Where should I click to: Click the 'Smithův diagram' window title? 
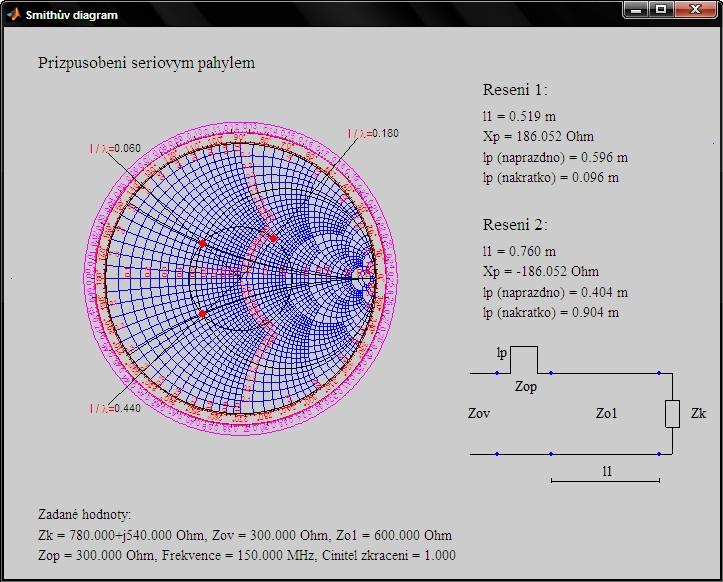[x=71, y=15]
